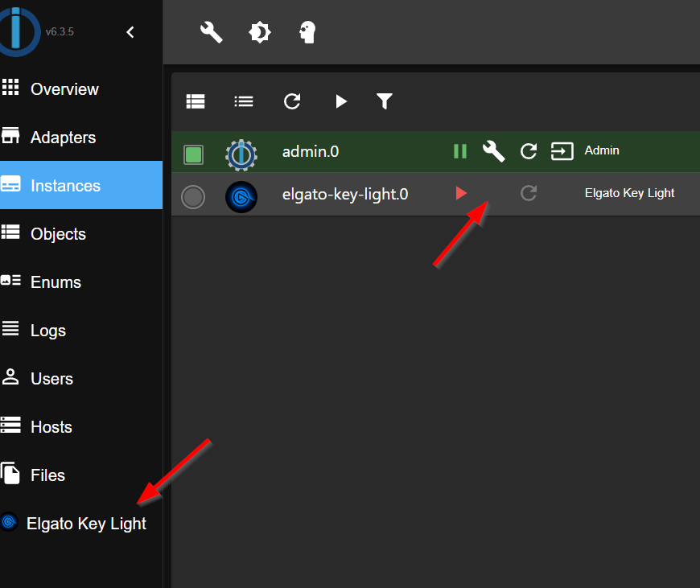Click the Elgato icon in the sidebar
Viewport: 700px width, 588px height.
9,521
